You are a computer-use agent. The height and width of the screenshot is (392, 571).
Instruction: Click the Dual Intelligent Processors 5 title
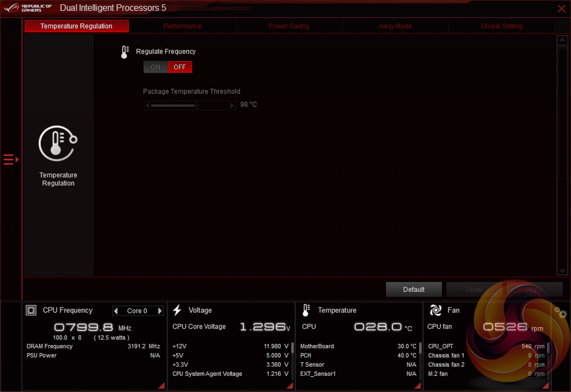pos(113,8)
